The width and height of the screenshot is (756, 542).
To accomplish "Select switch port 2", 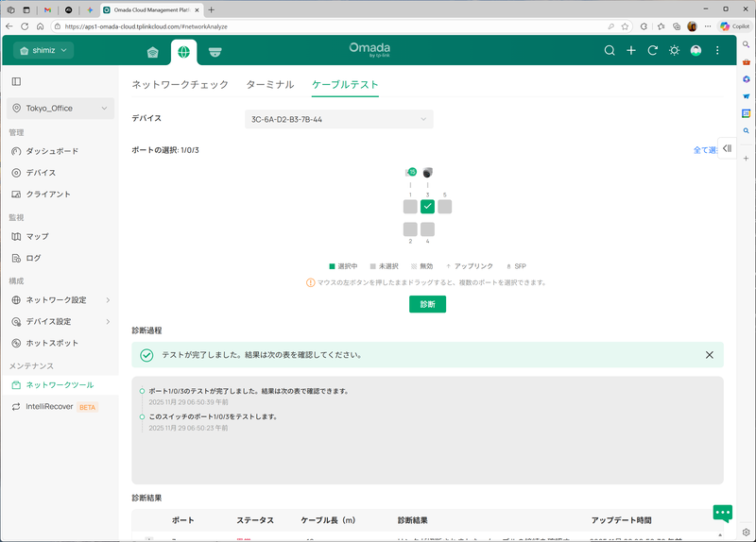I will tap(410, 229).
